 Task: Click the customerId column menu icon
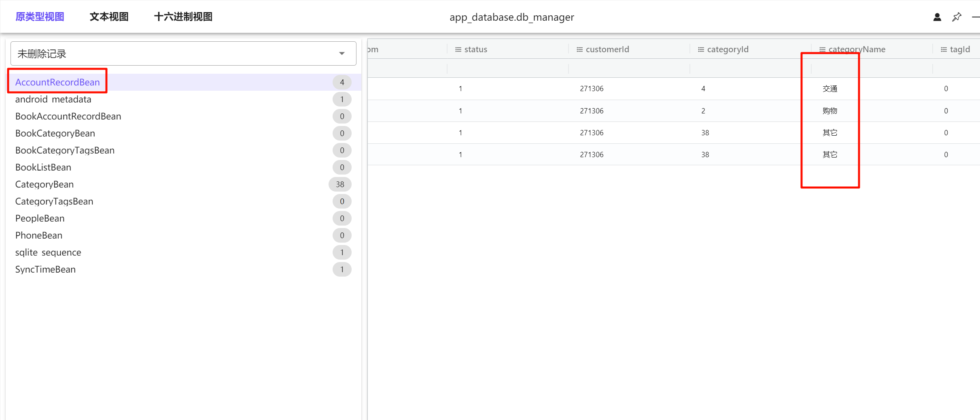click(x=579, y=49)
